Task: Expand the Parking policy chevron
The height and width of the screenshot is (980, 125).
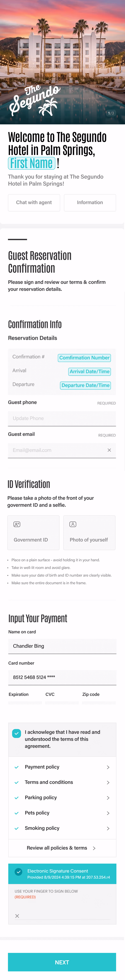Action: click(108, 798)
